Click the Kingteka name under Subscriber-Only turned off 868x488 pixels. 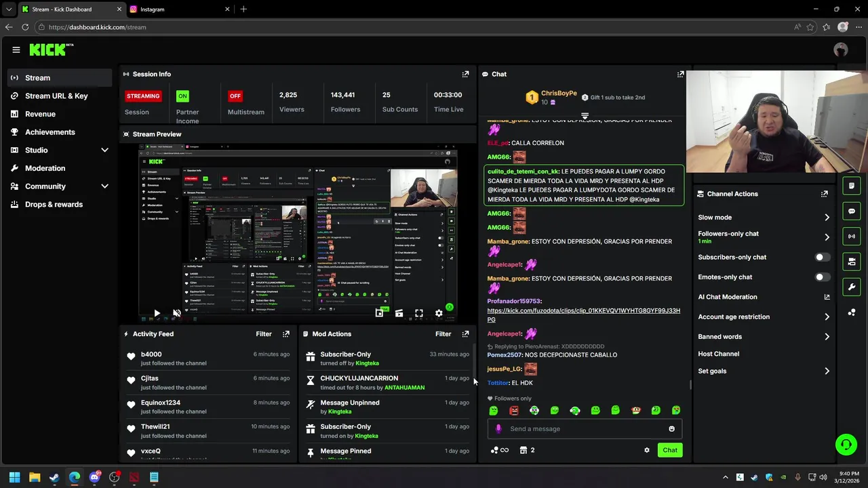367,363
